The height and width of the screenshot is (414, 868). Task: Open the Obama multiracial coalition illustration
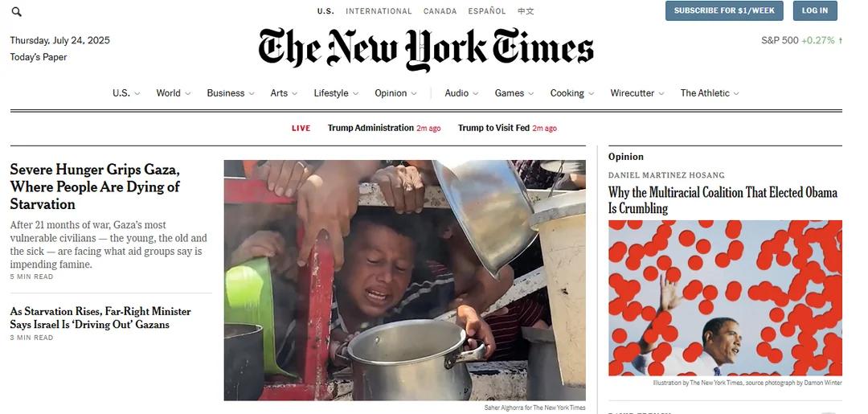(x=725, y=298)
